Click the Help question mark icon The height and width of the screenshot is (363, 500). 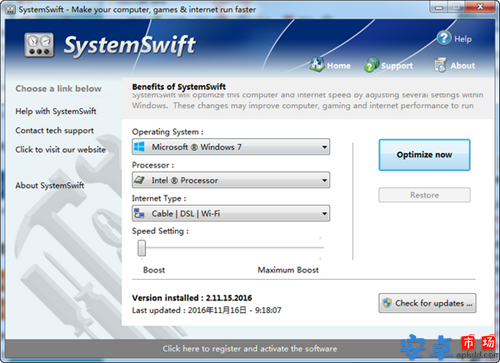(x=444, y=38)
